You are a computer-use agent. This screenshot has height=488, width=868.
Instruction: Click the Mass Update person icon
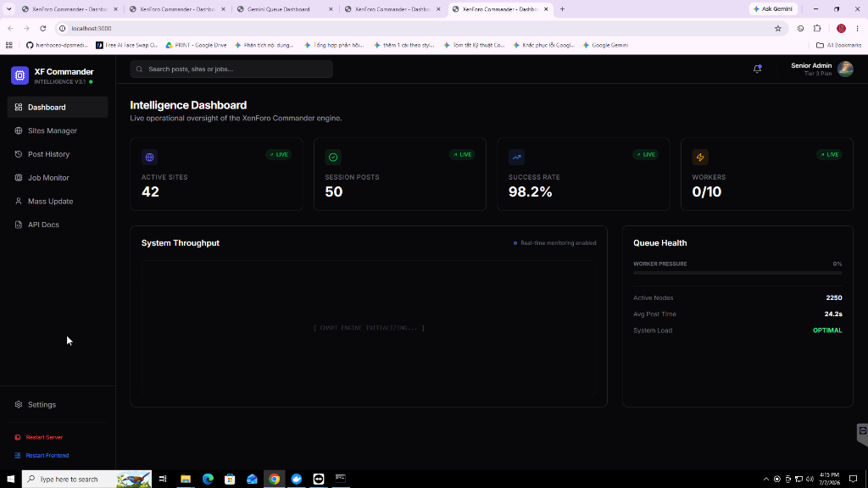[19, 202]
